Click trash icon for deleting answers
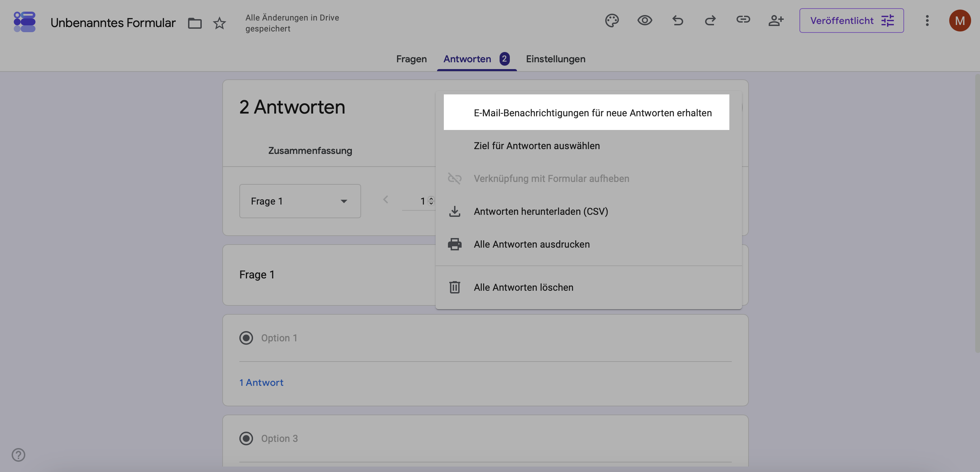980x472 pixels. point(455,287)
